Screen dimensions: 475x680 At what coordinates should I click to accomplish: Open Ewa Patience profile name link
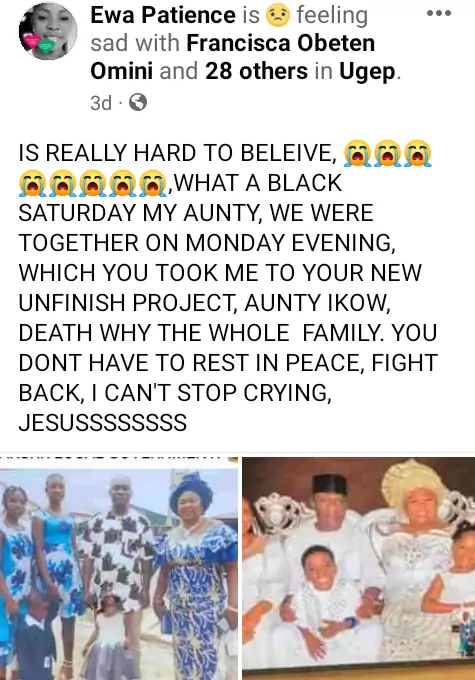coord(163,15)
